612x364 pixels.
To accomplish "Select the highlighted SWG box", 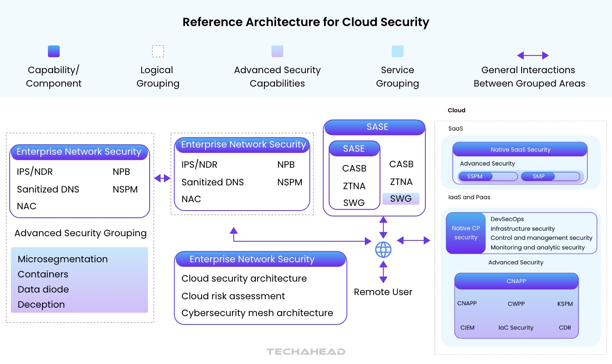I will [401, 199].
